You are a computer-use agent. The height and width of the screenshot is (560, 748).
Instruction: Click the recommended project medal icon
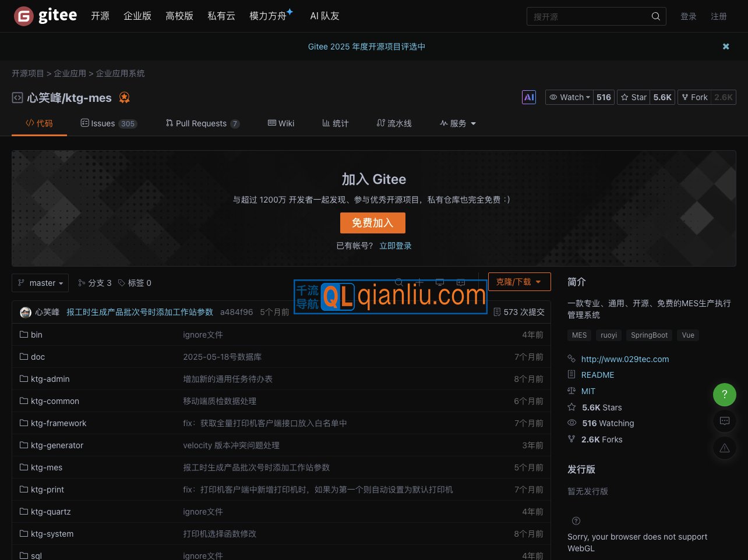124,98
